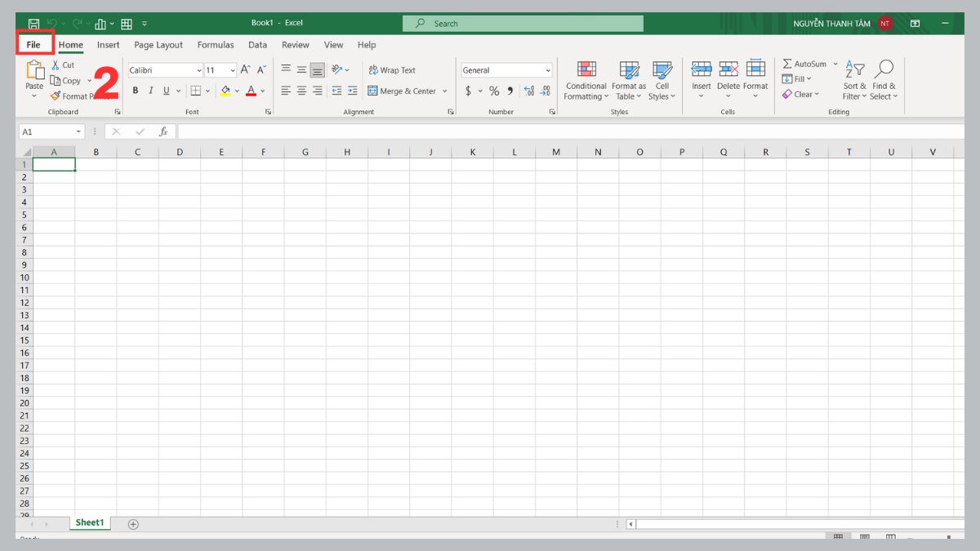Expand the Fill Color dropdown arrow
Viewport: 980px width, 551px height.
(237, 91)
